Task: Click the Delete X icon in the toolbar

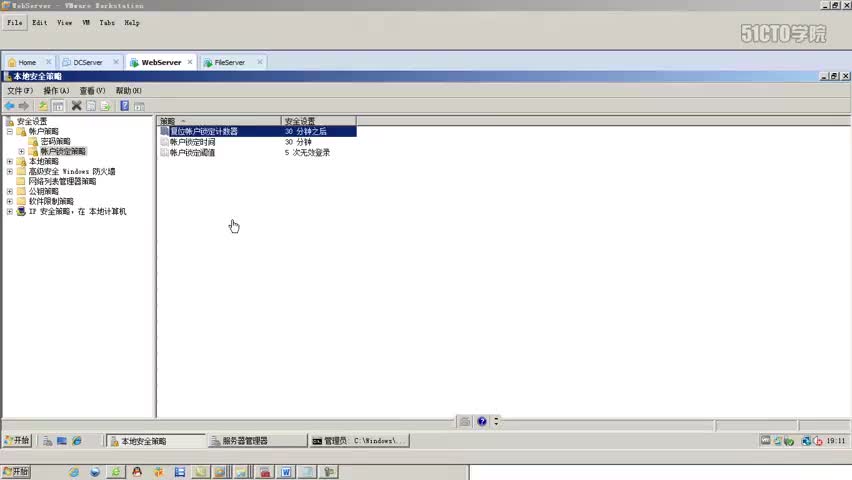Action: 77,106
